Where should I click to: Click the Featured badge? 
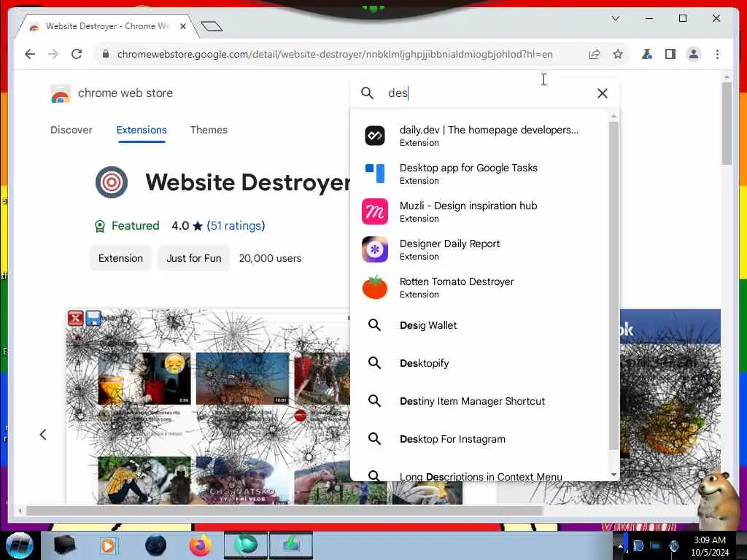pyautogui.click(x=127, y=226)
